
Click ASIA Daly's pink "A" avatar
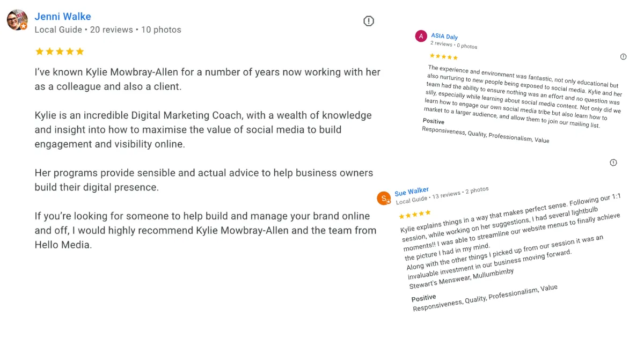421,36
